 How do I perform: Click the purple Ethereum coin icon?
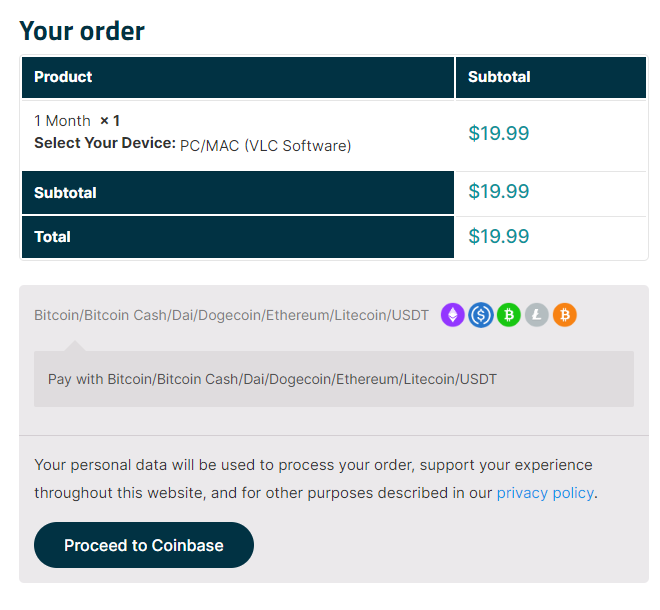pos(453,316)
